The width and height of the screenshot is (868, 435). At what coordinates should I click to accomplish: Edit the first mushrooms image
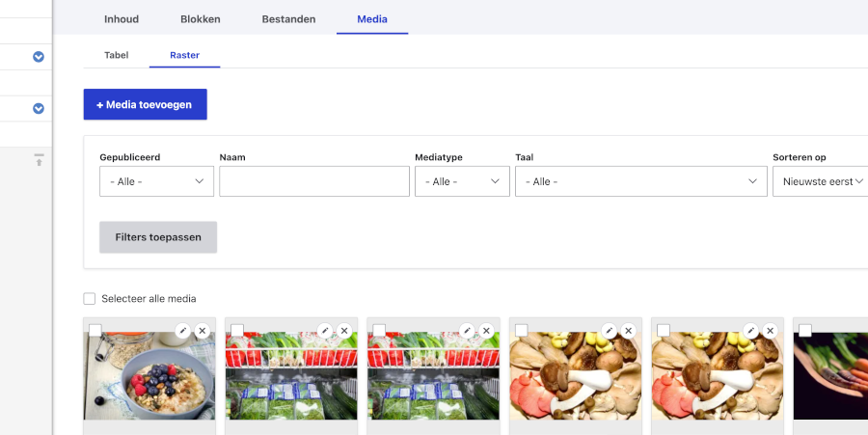click(x=609, y=331)
